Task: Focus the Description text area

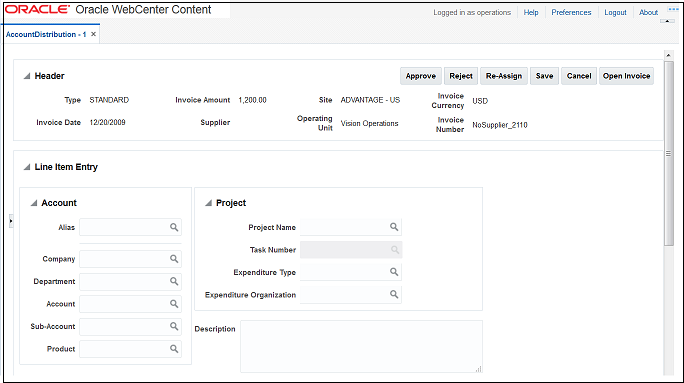Action: pos(361,346)
